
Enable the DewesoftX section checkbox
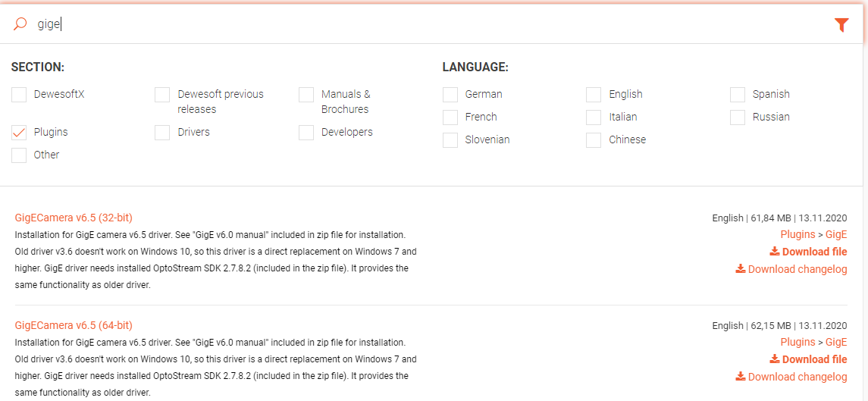coord(19,95)
